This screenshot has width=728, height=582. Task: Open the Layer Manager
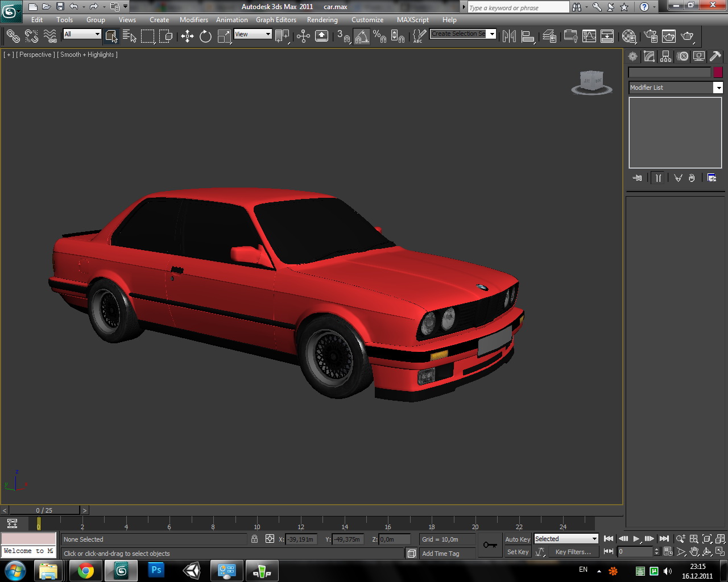pos(549,36)
